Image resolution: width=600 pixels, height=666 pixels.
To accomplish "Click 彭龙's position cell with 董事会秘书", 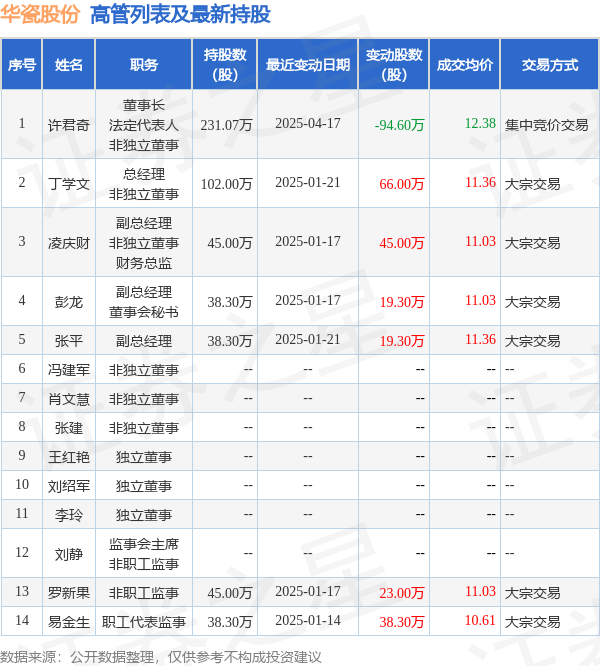I will coord(144,302).
